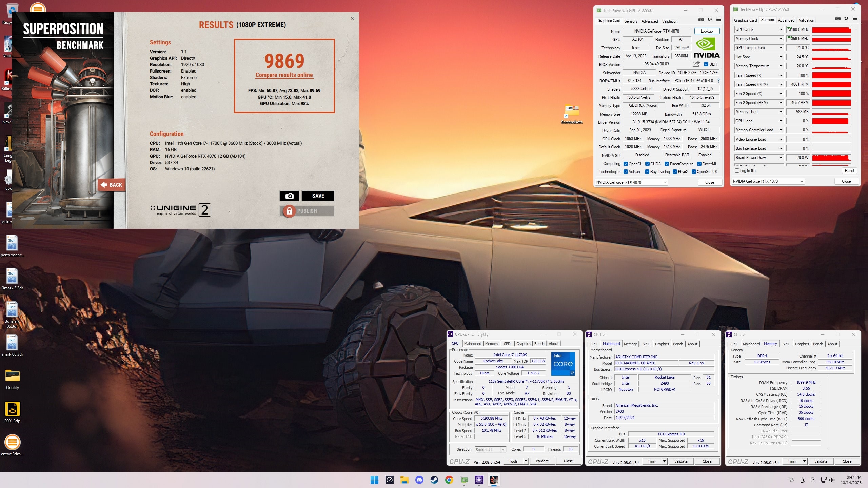Open hamburger menu in GPU-Z Sensors window

855,19
